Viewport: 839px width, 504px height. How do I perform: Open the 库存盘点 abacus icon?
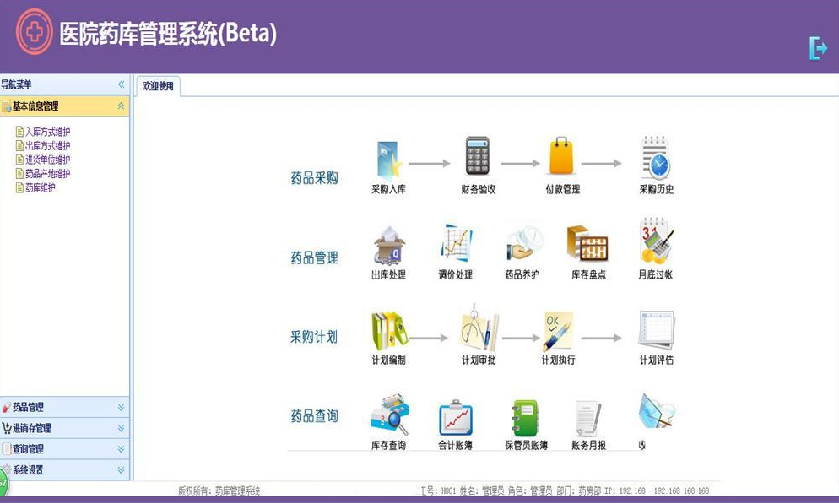[x=587, y=243]
